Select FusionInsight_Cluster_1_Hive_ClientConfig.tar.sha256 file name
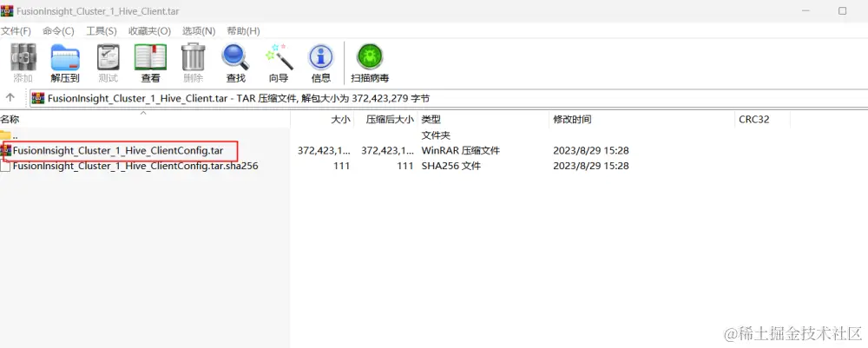Screen dimensions: 868x348 [x=135, y=166]
